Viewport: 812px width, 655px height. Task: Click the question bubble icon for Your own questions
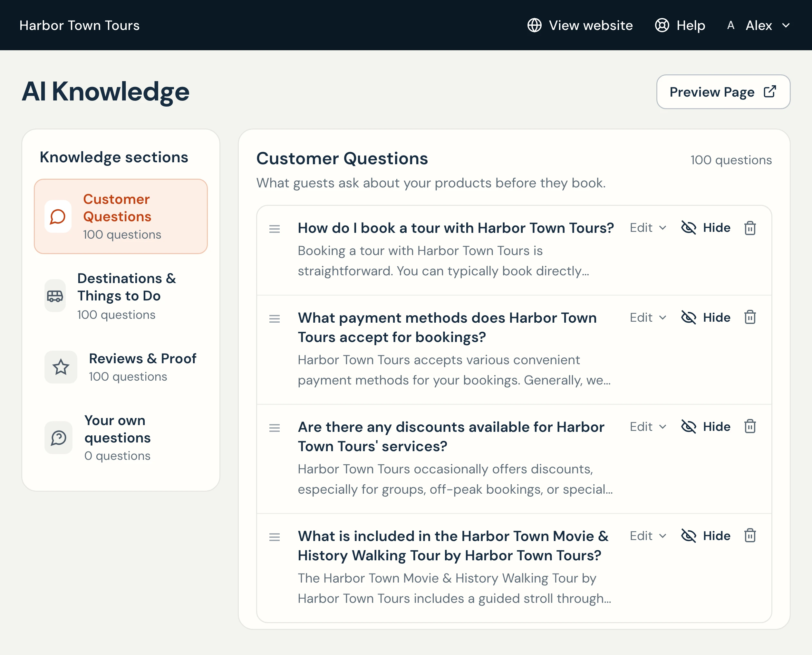point(59,438)
